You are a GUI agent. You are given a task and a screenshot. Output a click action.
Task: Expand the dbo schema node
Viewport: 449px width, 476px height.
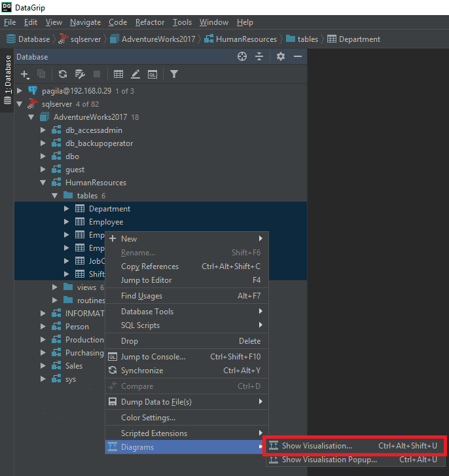[43, 156]
